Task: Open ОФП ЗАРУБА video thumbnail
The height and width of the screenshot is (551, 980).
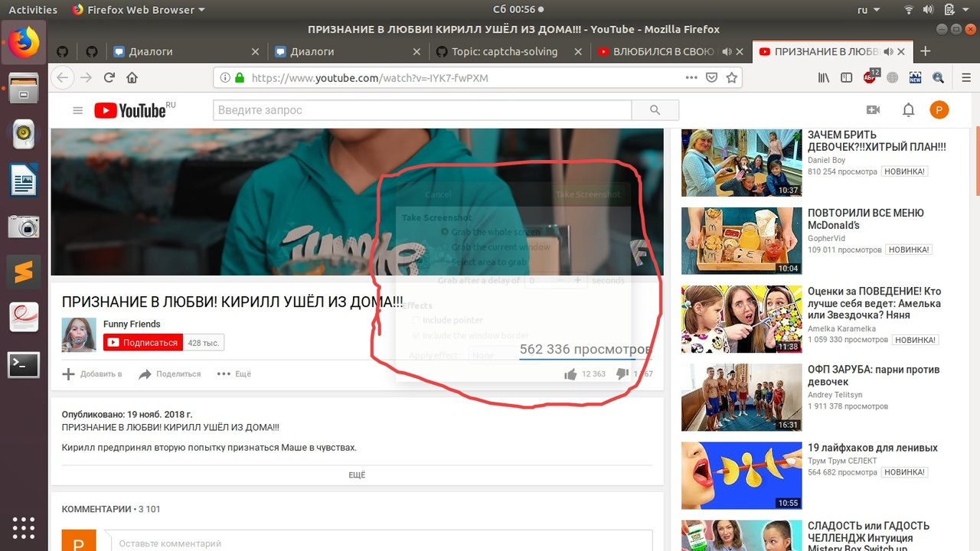Action: coord(742,398)
